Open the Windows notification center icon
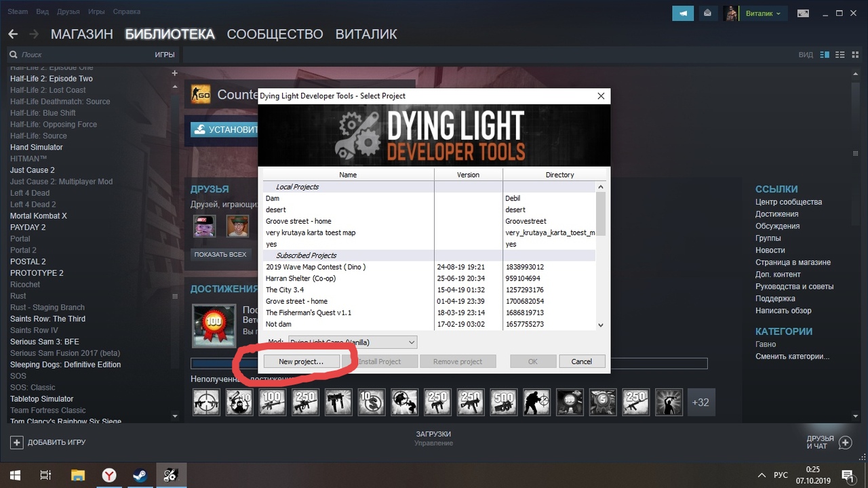This screenshot has height=488, width=868. click(x=847, y=475)
